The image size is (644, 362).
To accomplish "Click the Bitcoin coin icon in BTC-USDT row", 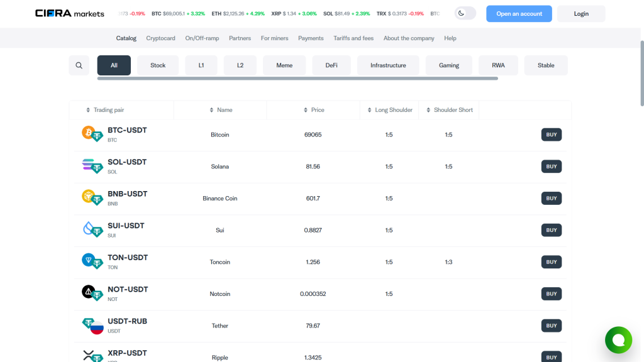I will pyautogui.click(x=87, y=134).
